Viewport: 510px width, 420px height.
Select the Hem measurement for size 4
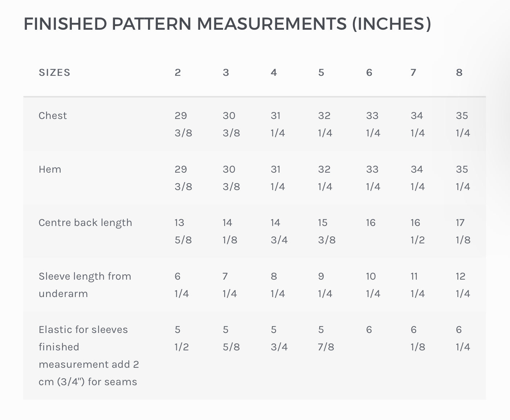(x=278, y=178)
